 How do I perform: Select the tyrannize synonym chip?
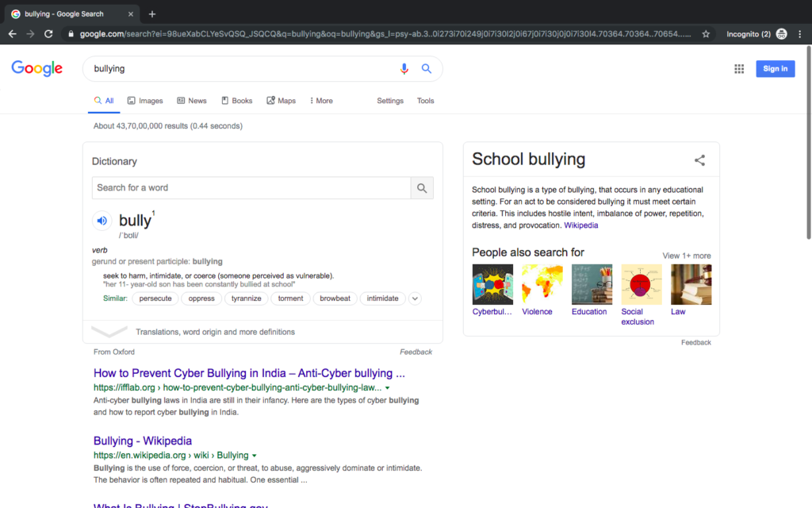click(247, 298)
